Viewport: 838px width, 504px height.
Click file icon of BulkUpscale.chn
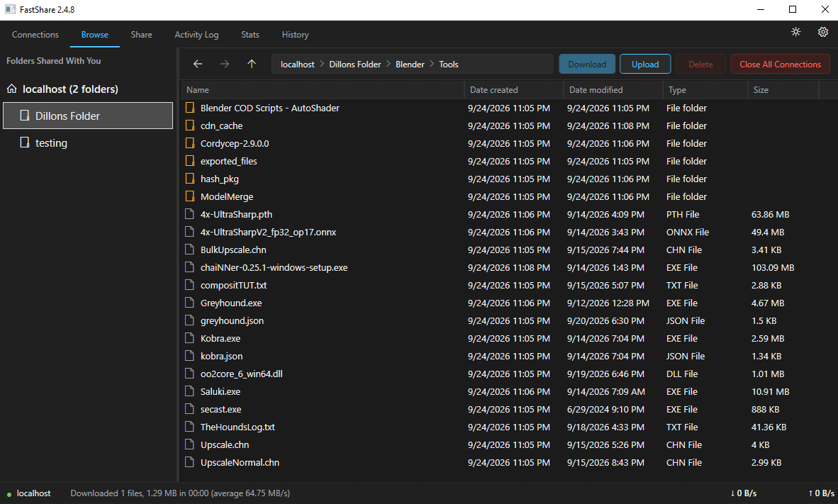(x=189, y=250)
